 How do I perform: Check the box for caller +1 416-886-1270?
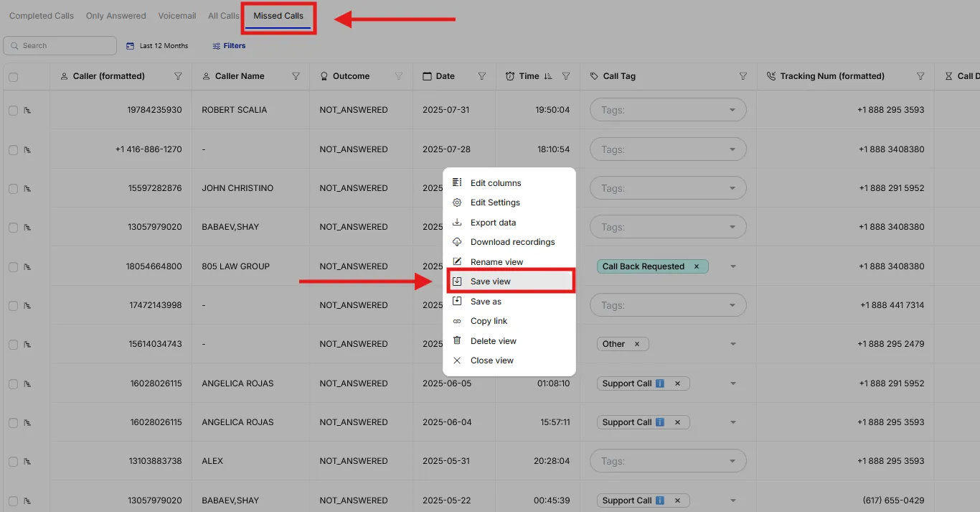click(13, 150)
